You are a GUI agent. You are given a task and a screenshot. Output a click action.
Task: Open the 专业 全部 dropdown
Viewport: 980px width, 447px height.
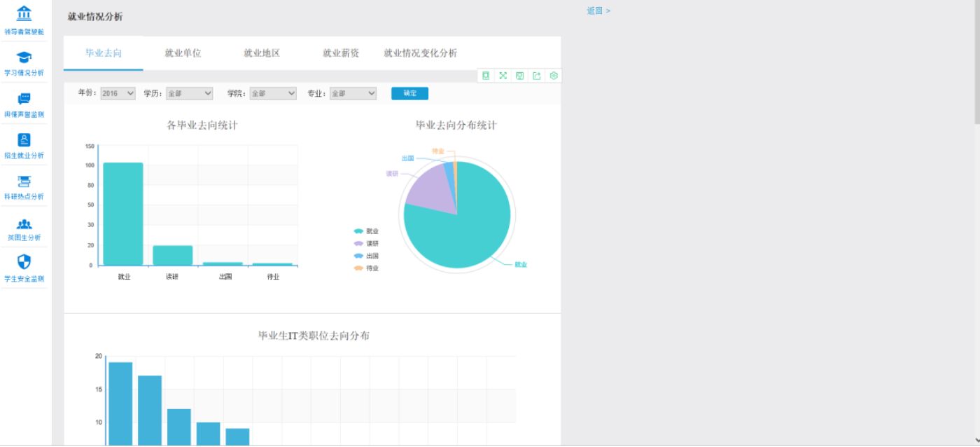click(353, 93)
